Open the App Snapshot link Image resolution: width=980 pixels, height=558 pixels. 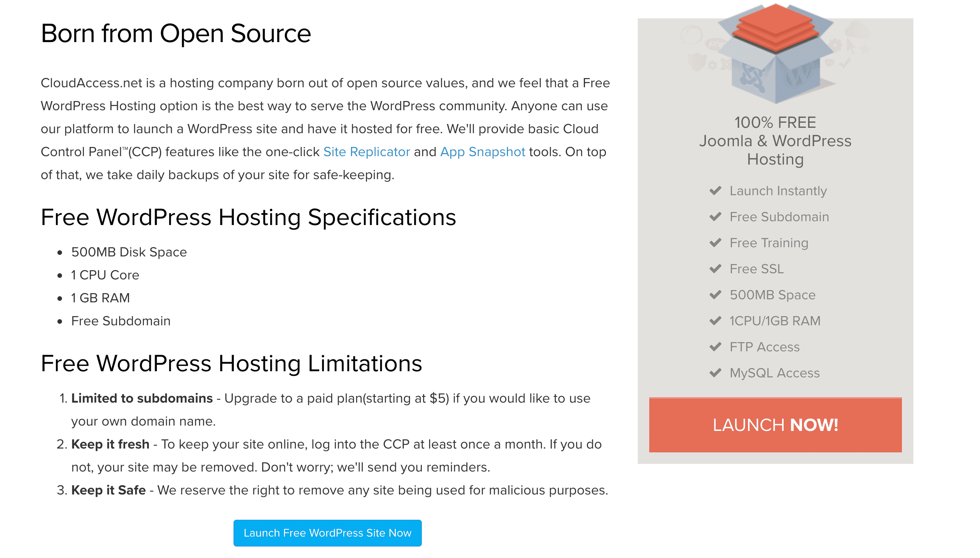coord(482,152)
